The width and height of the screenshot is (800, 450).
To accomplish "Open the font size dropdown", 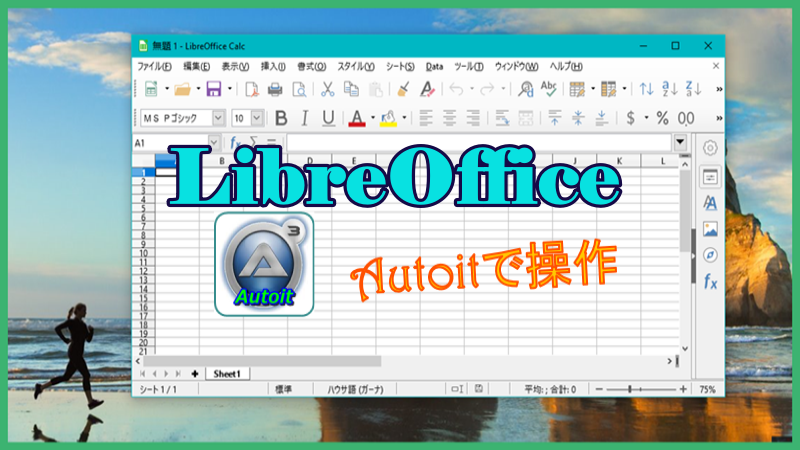I will 257,118.
